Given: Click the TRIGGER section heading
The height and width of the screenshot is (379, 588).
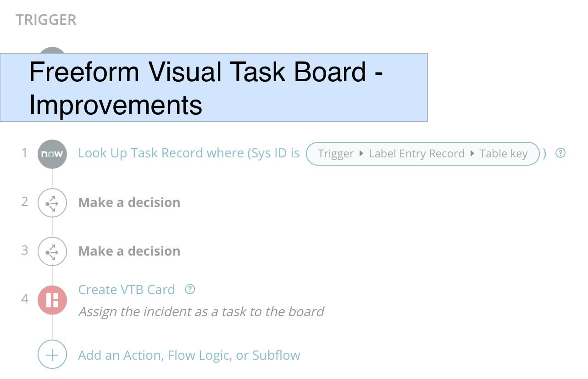Looking at the screenshot, I should [x=46, y=20].
